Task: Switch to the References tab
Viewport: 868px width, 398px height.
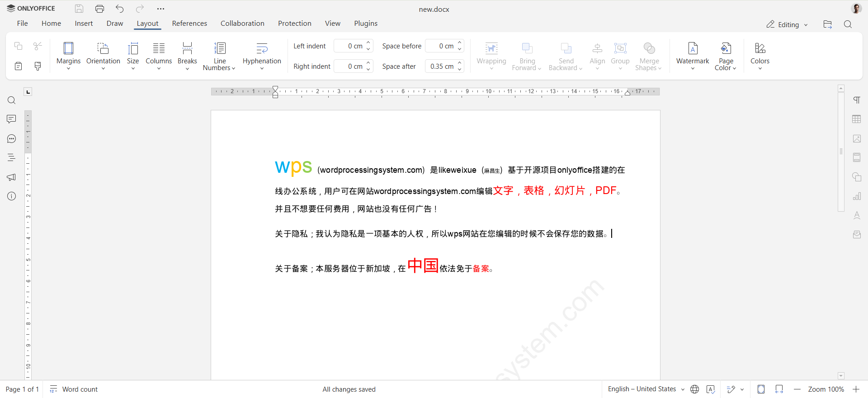Action: [x=189, y=24]
